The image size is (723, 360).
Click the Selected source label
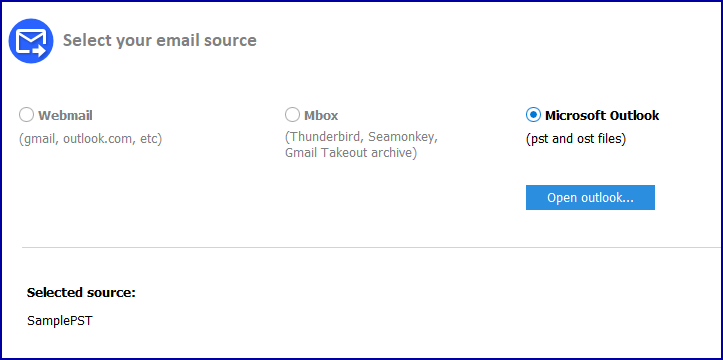[x=81, y=293]
